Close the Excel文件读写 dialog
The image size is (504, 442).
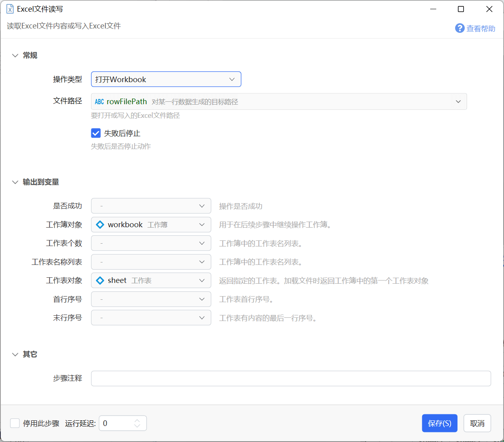(489, 9)
